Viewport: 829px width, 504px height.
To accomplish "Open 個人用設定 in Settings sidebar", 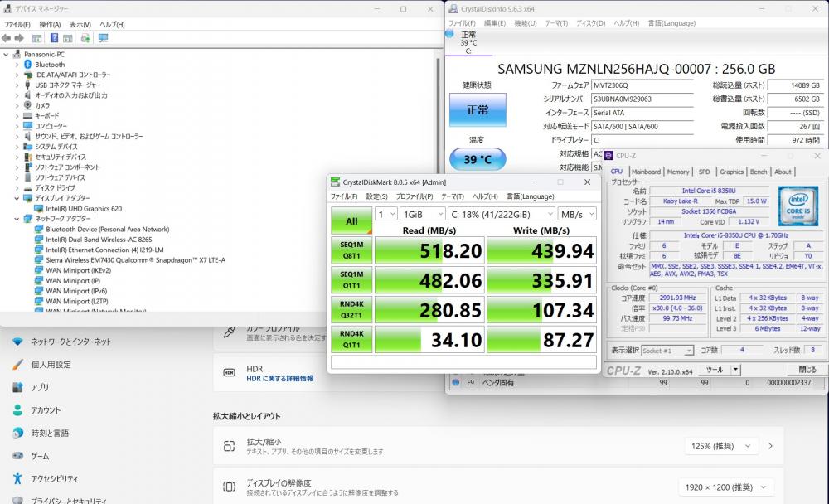I will pyautogui.click(x=41, y=365).
